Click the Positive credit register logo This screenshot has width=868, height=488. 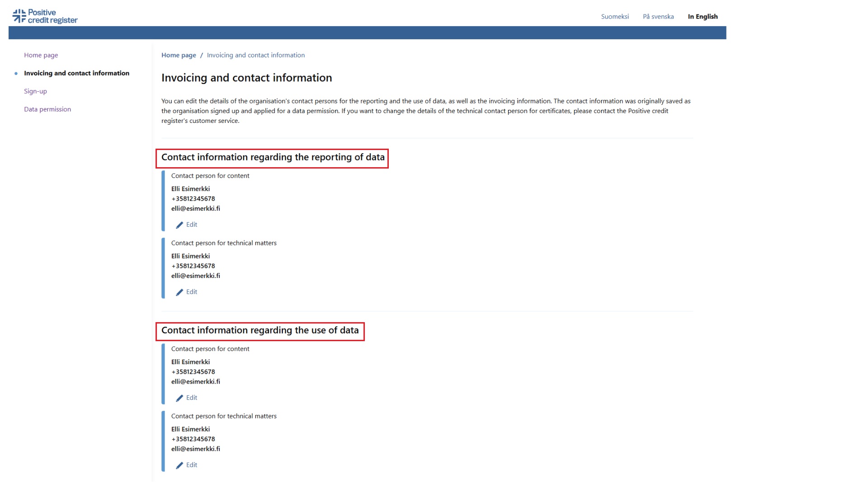44,15
